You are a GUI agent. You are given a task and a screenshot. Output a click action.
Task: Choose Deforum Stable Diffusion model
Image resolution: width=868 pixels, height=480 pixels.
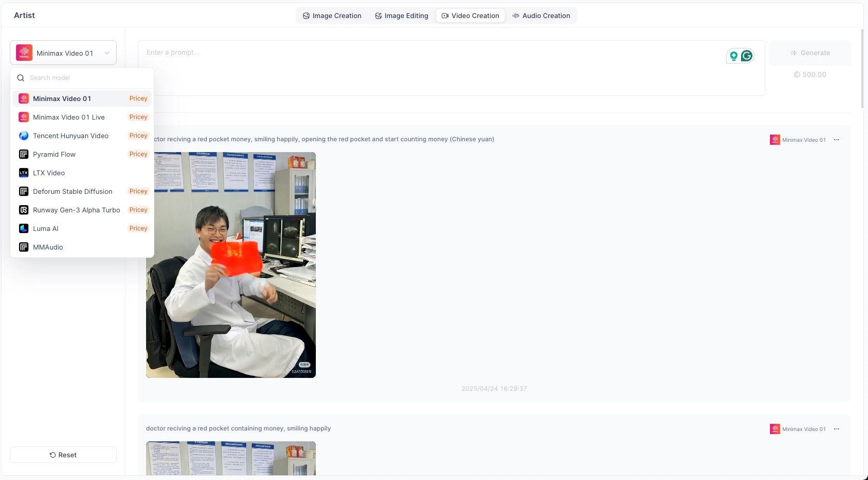[x=82, y=191]
